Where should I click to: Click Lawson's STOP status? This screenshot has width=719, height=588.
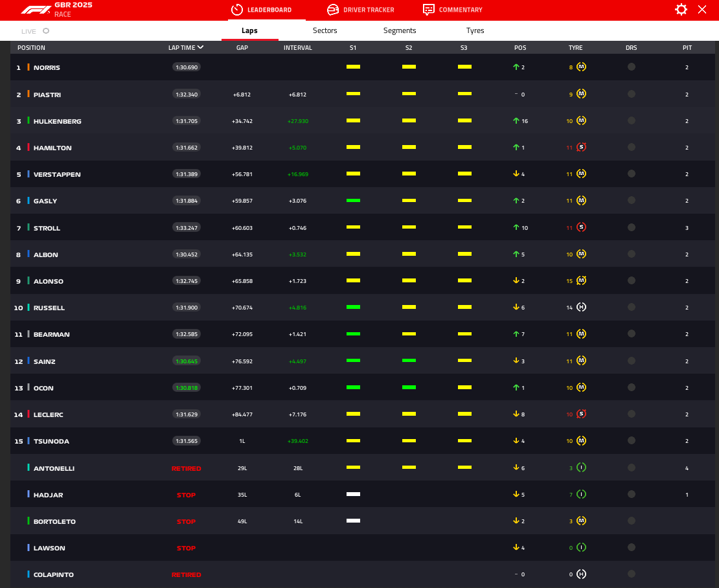(x=186, y=548)
